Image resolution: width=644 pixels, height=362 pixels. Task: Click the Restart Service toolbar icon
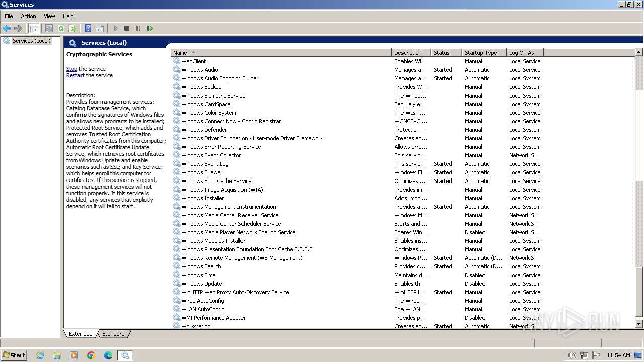[x=150, y=29]
